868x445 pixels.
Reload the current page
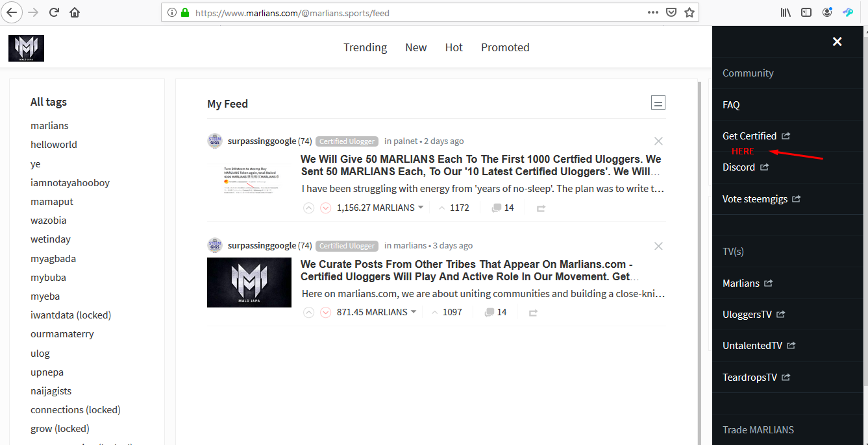coord(55,12)
